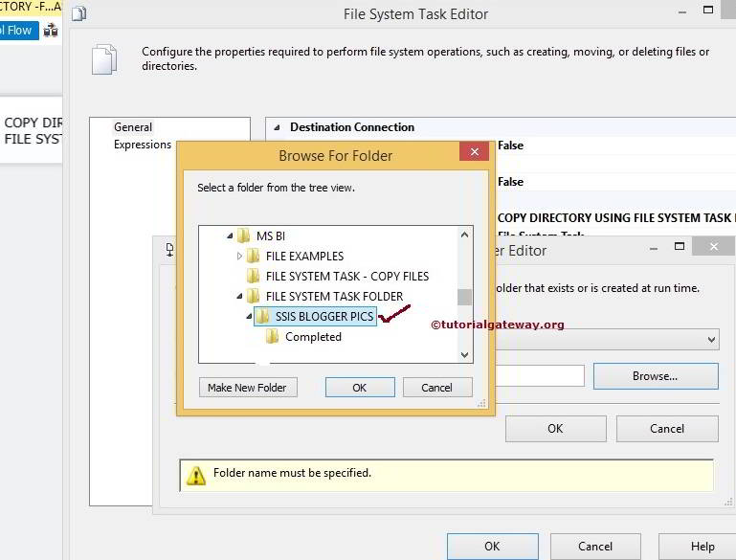Click Cancel in File System Task Editor

(x=595, y=547)
